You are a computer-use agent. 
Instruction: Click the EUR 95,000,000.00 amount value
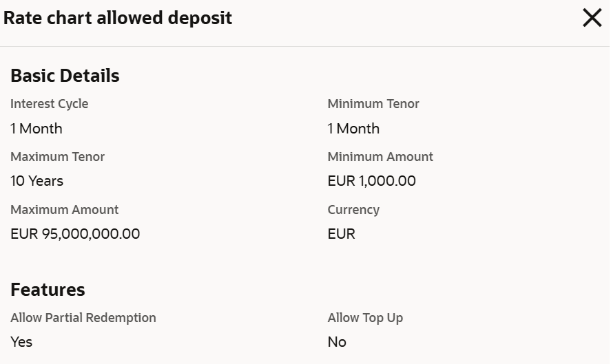point(75,234)
